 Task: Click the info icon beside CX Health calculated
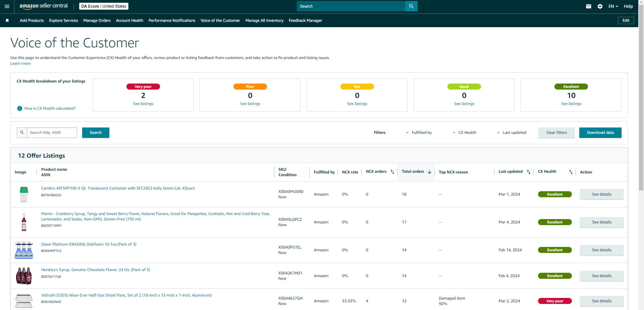click(x=19, y=108)
